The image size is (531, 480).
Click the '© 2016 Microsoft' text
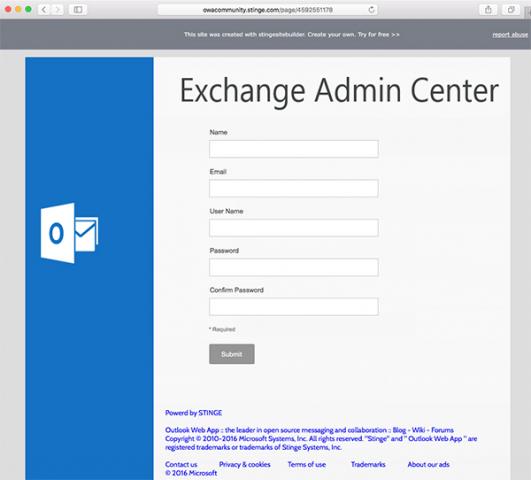(x=191, y=473)
